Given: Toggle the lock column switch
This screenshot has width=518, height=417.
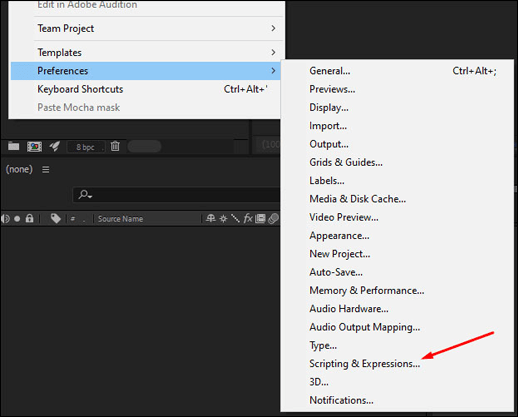Looking at the screenshot, I should pos(30,218).
